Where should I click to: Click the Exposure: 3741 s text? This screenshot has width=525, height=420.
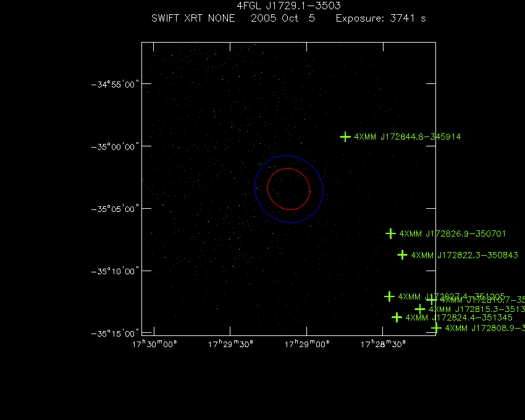[380, 18]
